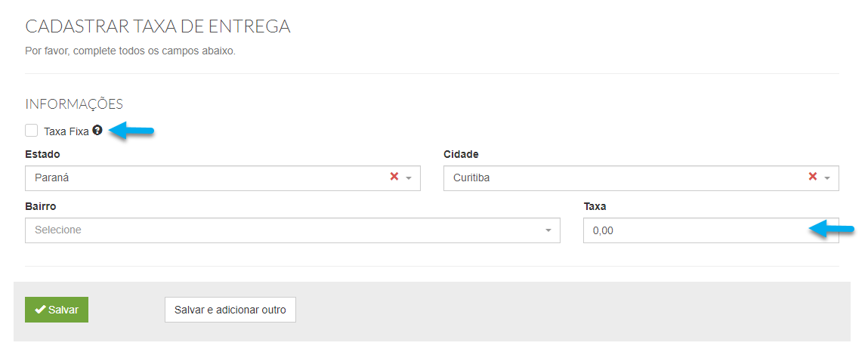
Task: Click the checkmark icon inside Salvar
Action: coord(40,310)
